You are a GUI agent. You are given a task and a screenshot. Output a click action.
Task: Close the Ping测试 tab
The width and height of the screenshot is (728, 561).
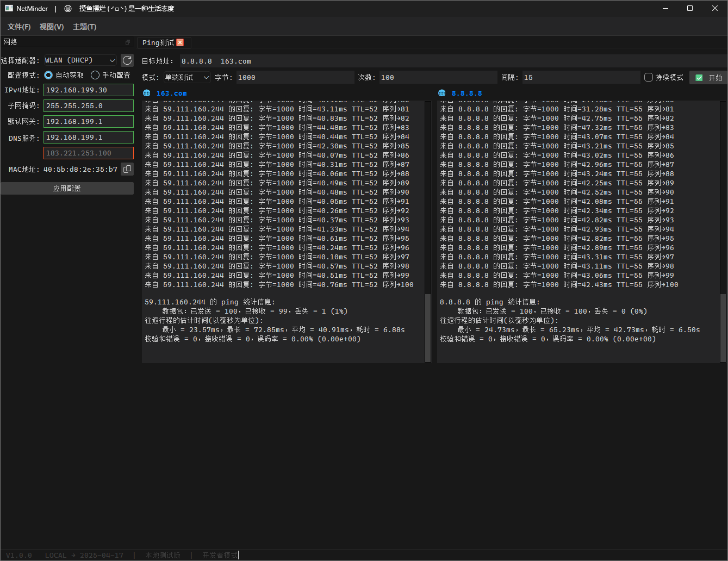coord(180,42)
